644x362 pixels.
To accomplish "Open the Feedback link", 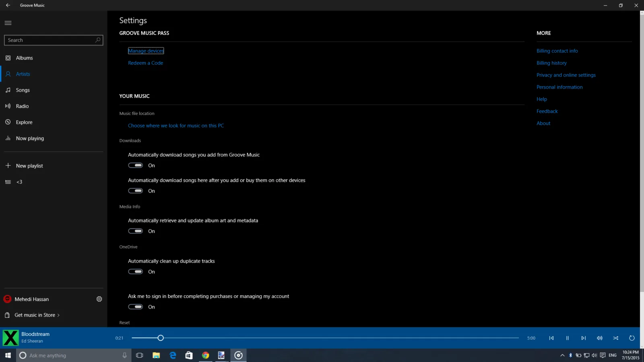I will click(547, 111).
